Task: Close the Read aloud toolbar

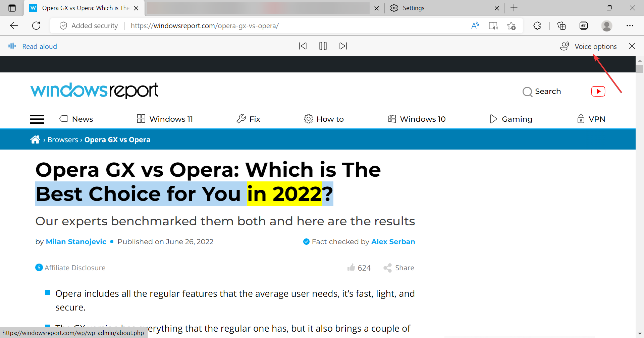Action: (x=632, y=46)
